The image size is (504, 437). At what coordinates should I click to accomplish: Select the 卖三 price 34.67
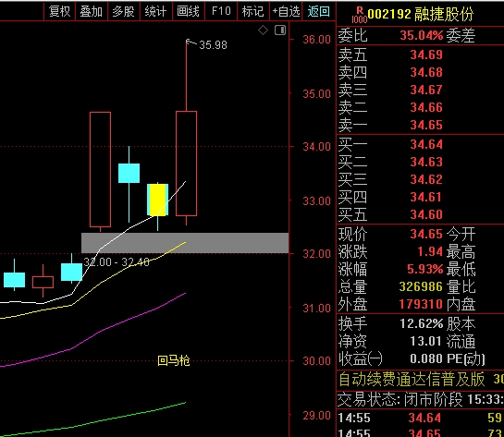426,90
